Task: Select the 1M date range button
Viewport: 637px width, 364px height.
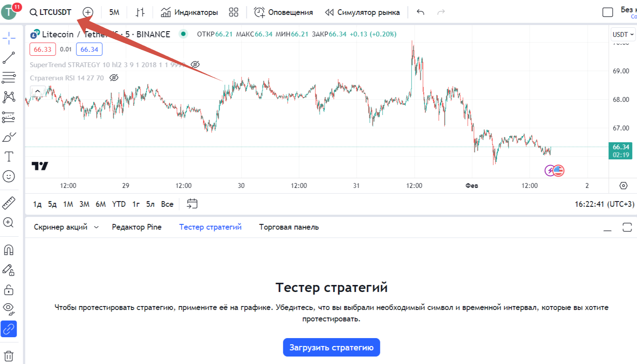Action: tap(68, 204)
